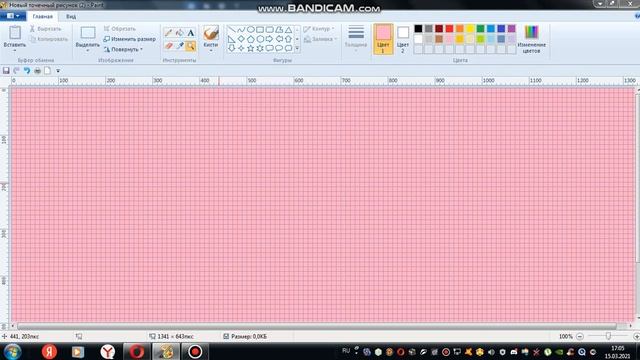Click the Print icon in quick access toolbar
This screenshot has width=640, height=360.
tap(38, 71)
